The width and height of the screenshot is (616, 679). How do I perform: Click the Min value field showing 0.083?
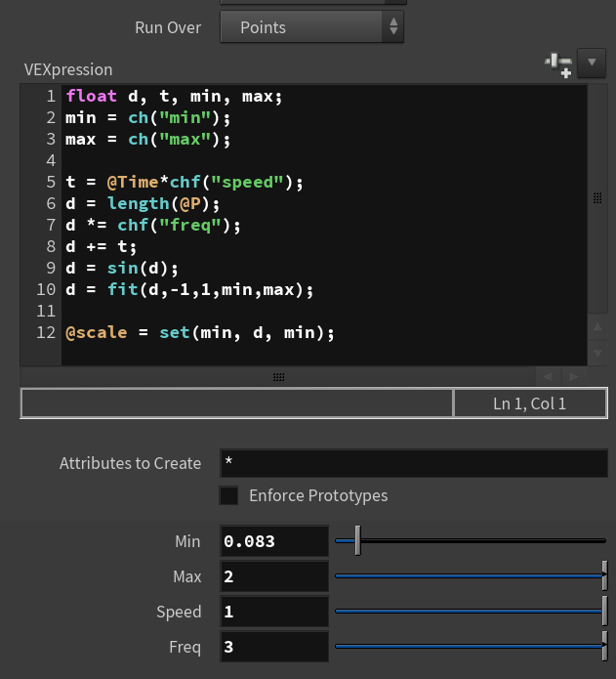274,541
